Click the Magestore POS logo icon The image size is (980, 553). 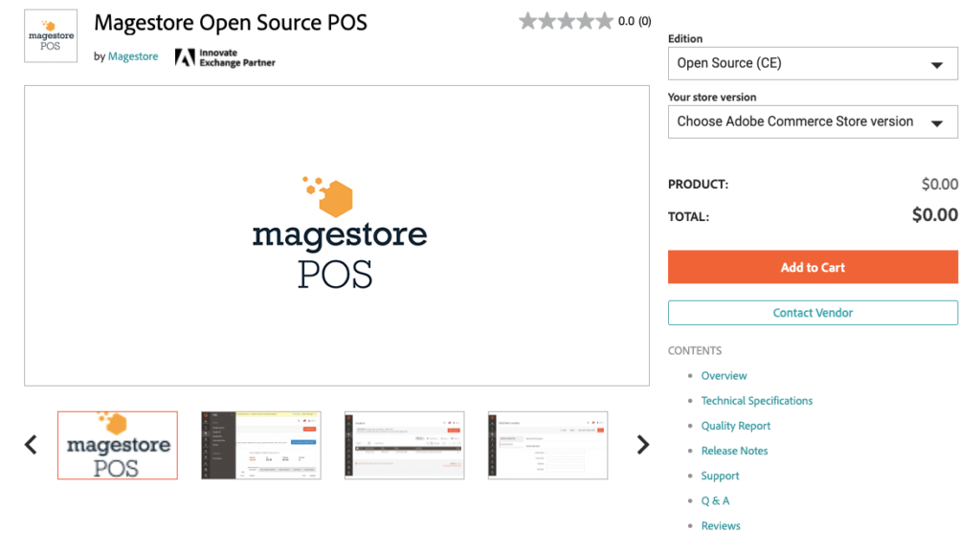(51, 36)
